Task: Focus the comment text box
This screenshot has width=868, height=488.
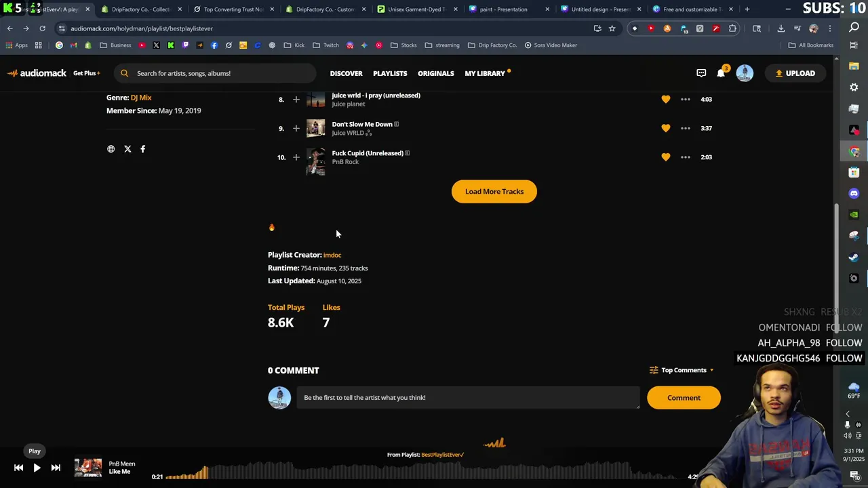Action: (468, 398)
